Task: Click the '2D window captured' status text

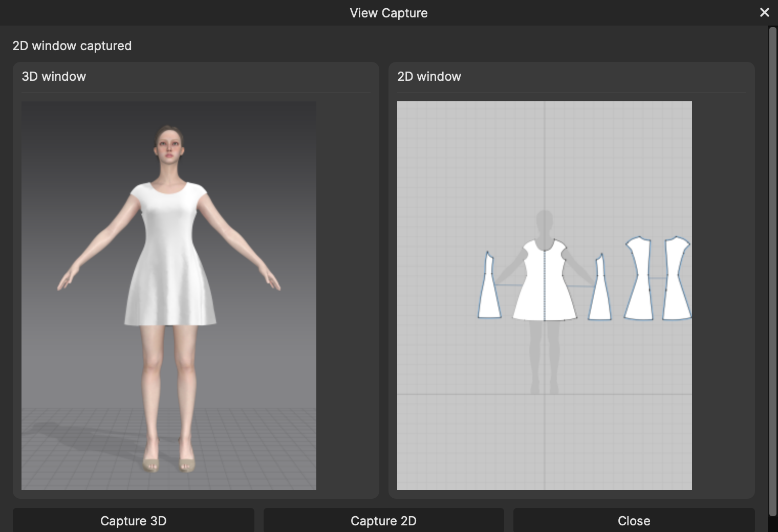Action: [72, 46]
